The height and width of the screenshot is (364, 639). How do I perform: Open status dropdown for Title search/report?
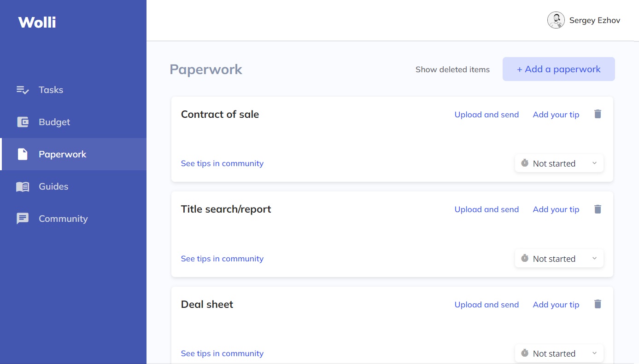click(559, 259)
